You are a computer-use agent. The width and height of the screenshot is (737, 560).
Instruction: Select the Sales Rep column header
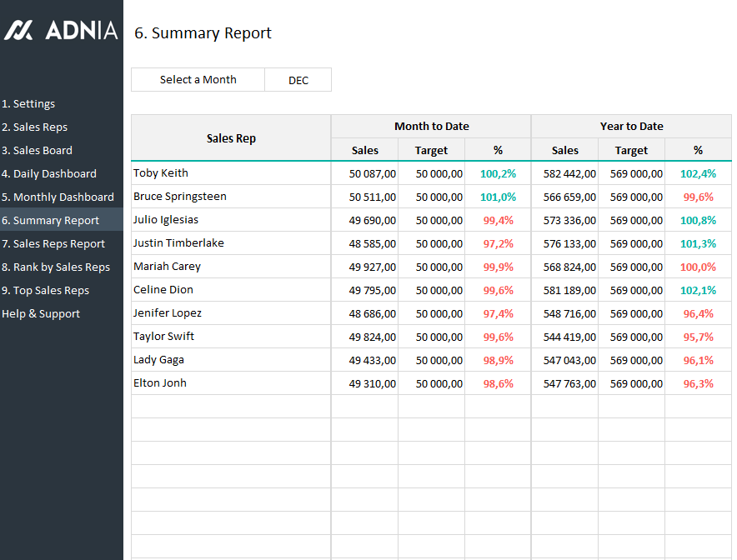click(231, 138)
